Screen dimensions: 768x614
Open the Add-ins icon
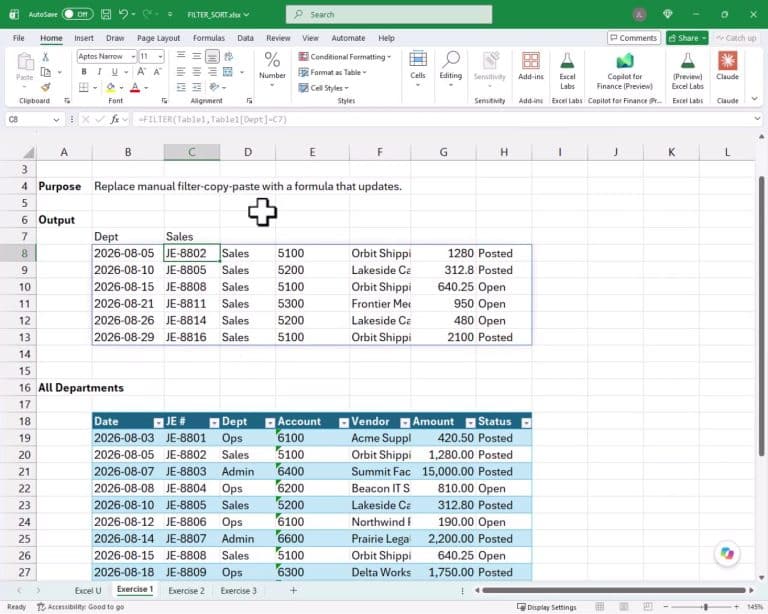click(x=531, y=60)
